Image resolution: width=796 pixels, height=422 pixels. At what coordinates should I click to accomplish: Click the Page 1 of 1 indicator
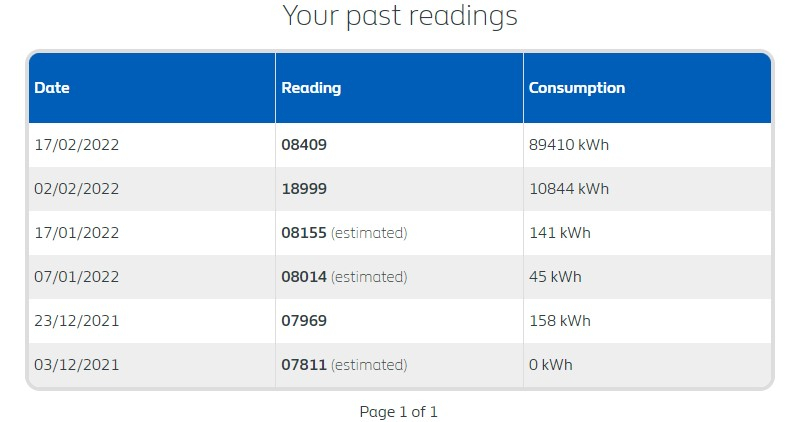[399, 411]
